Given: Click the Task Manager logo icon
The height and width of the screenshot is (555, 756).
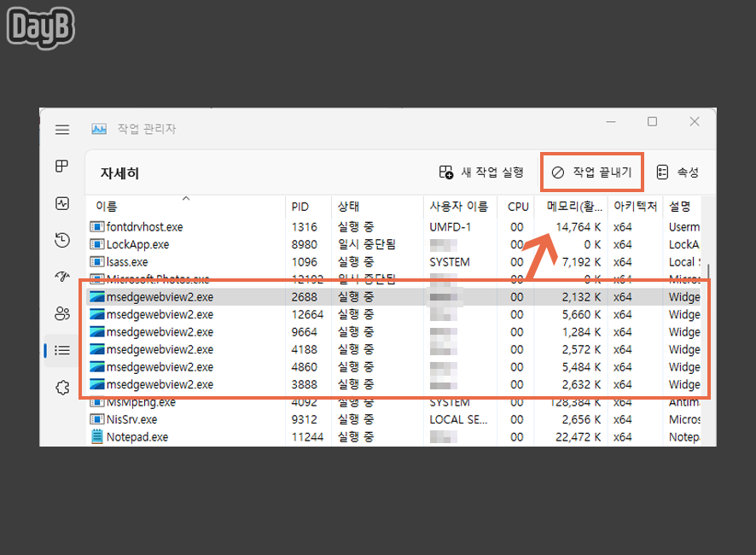Looking at the screenshot, I should tap(98, 129).
